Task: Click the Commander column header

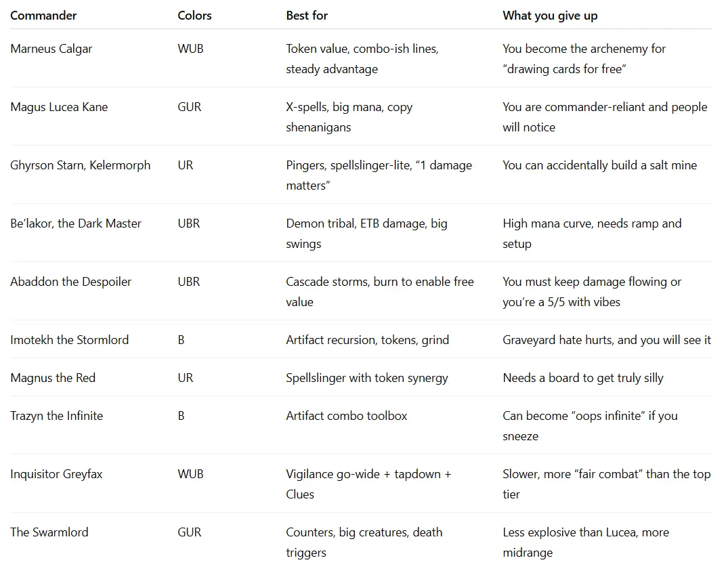Action: (43, 15)
